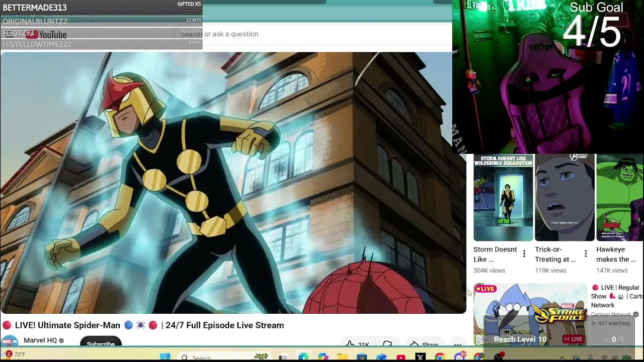Open the Marvel HQ channel name link
The image size is (644, 362).
(x=40, y=340)
